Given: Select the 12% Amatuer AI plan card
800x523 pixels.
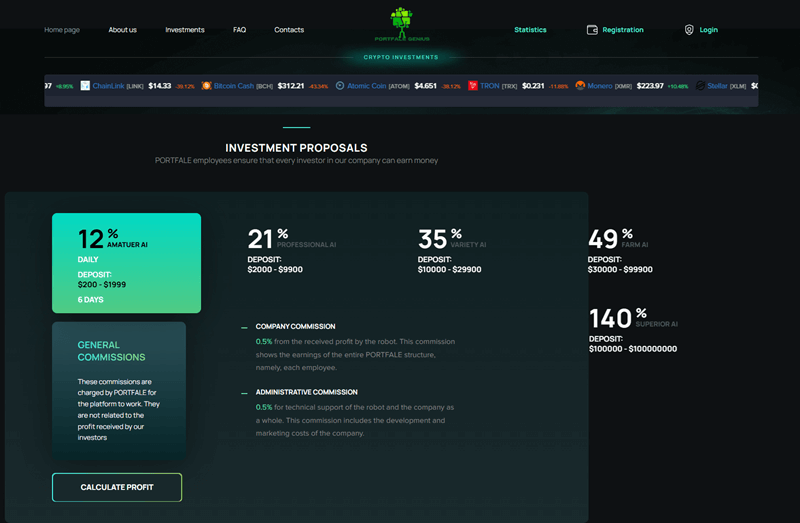Looking at the screenshot, I should tap(127, 263).
